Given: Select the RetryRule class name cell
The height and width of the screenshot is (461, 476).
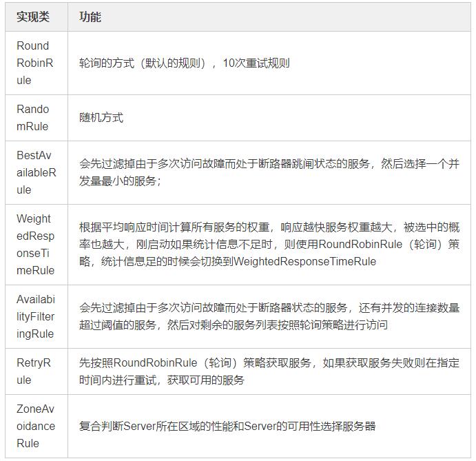Looking at the screenshot, I should (x=34, y=371).
